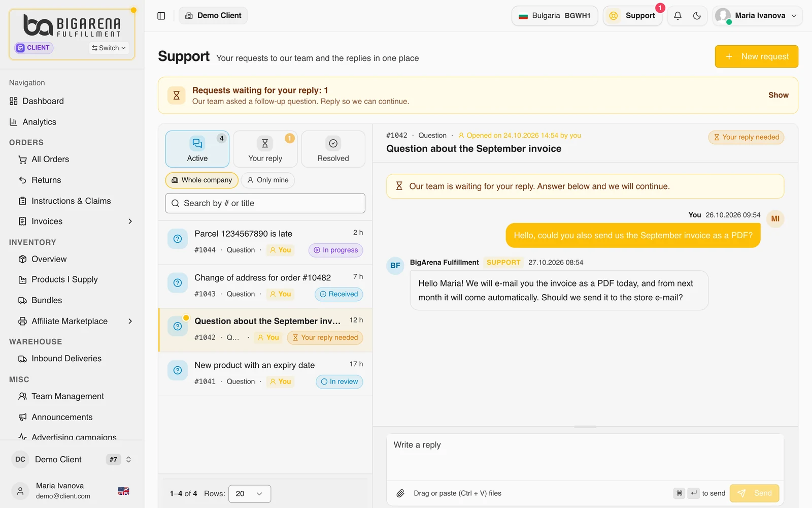
Task: Open the Demo Client #7 account switcher
Action: pyautogui.click(x=72, y=459)
